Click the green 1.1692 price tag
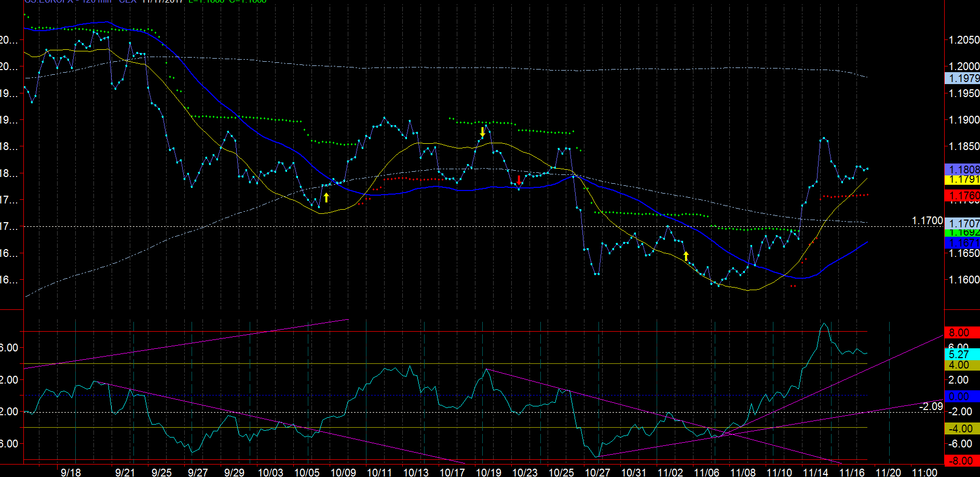The image size is (980, 477). [x=962, y=233]
